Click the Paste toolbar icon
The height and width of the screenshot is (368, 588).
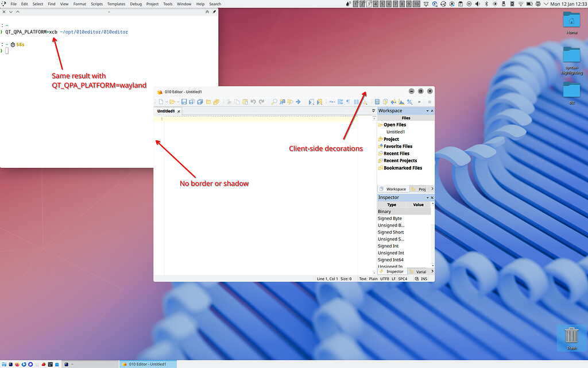pyautogui.click(x=245, y=102)
